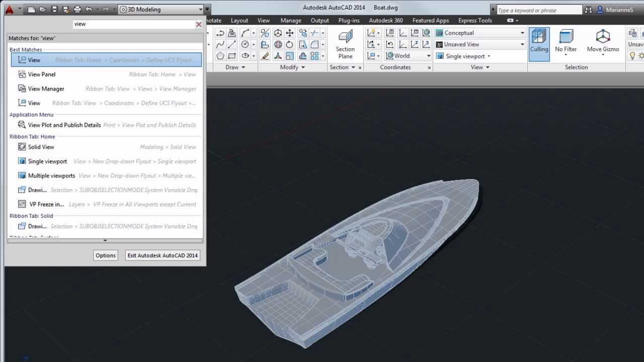Select the 'View Manager' search result
This screenshot has height=362, width=644.
pos(106,88)
